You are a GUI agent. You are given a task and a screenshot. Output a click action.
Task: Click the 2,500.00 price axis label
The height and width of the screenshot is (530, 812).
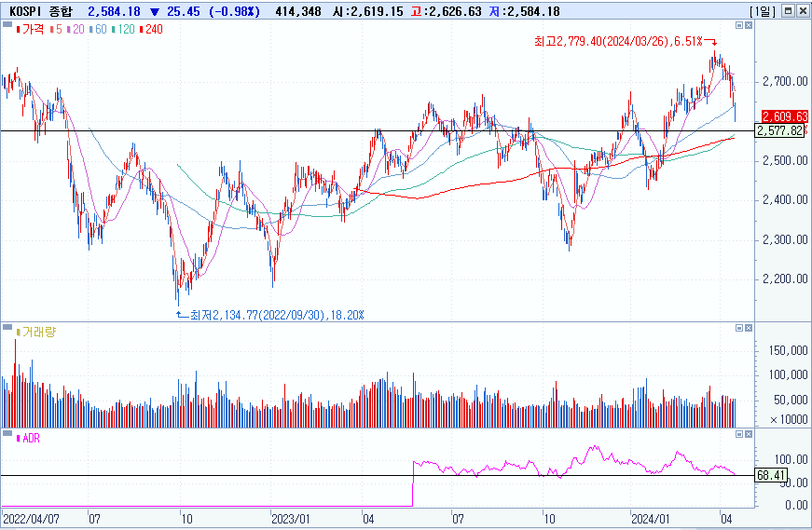click(x=785, y=160)
